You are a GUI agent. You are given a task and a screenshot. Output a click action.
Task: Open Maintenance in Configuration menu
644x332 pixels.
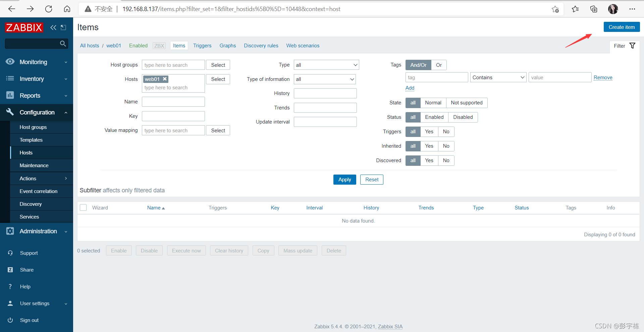pyautogui.click(x=42, y=165)
